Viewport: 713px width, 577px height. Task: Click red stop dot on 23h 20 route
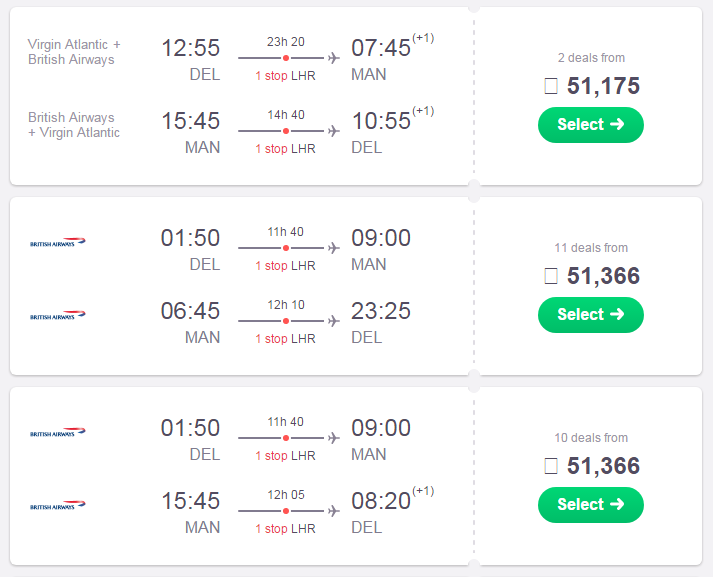point(286,58)
